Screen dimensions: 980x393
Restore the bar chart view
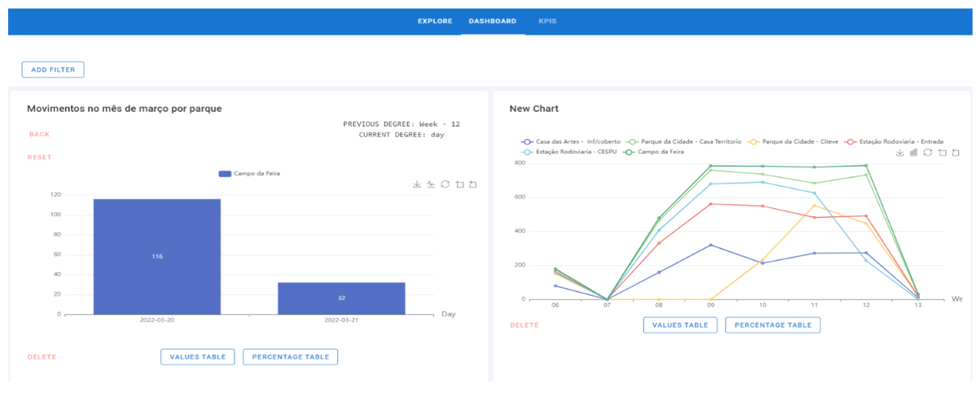(445, 184)
